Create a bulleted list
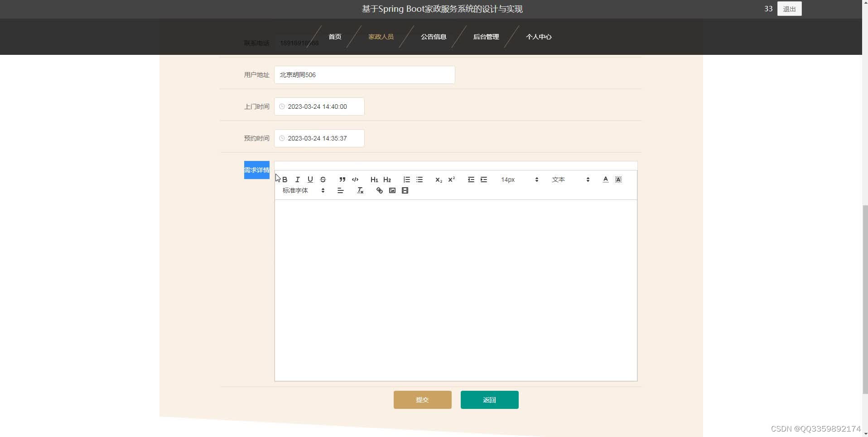This screenshot has width=868, height=437. (x=420, y=180)
